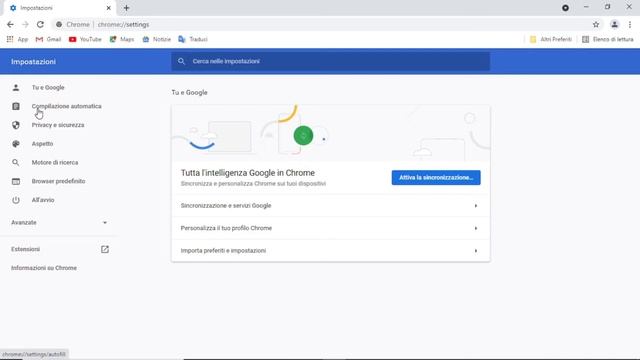Open Elenco di lettura
Viewport: 640px width, 360px height.
pos(608,39)
